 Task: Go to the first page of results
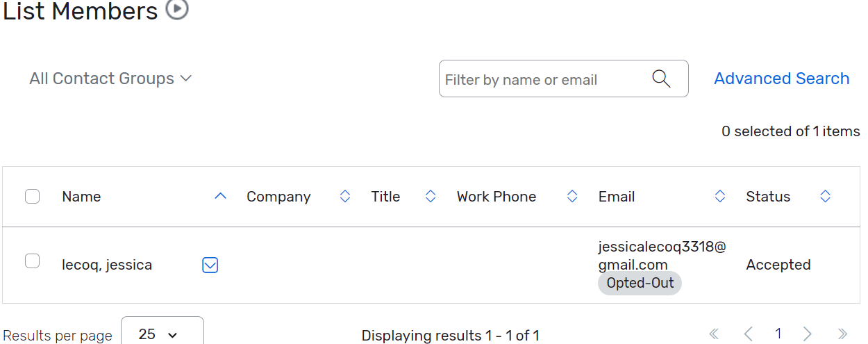[714, 334]
